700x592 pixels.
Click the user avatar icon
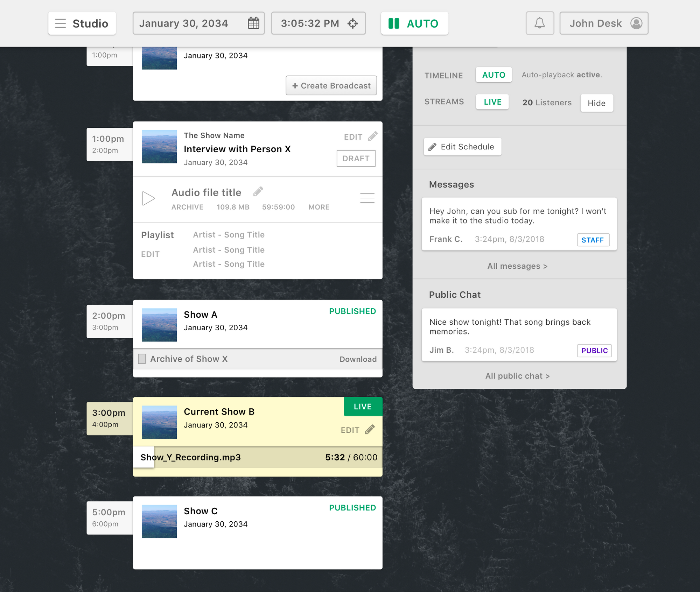point(636,23)
